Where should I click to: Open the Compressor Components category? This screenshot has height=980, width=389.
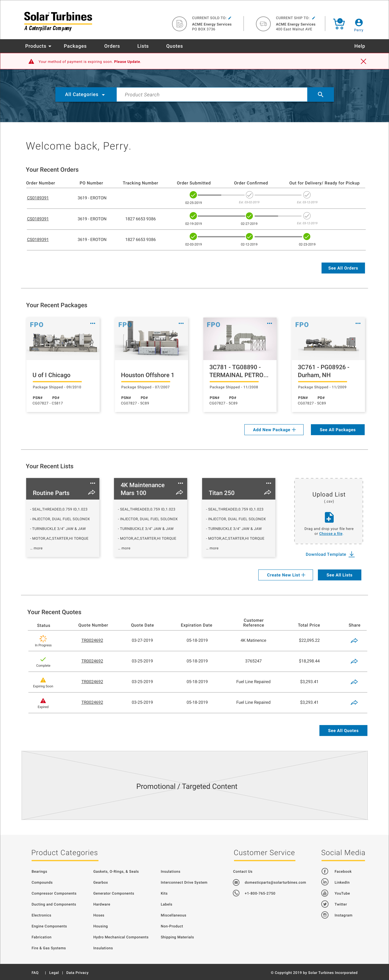click(54, 893)
